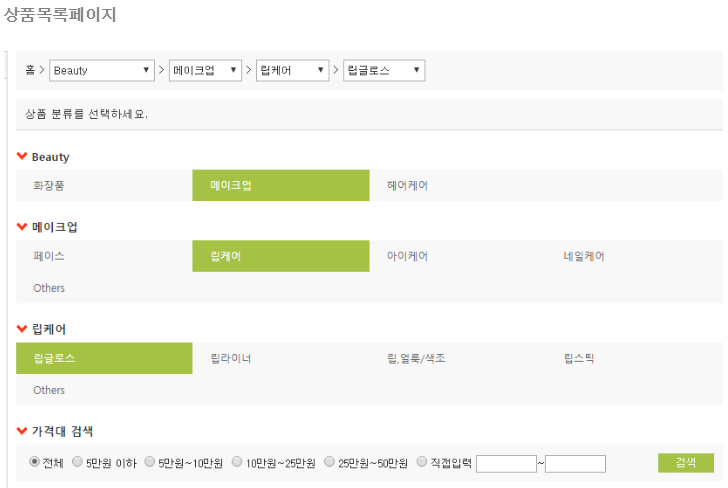728x488 pixels.
Task: Click the minimum price input field
Action: 506,463
